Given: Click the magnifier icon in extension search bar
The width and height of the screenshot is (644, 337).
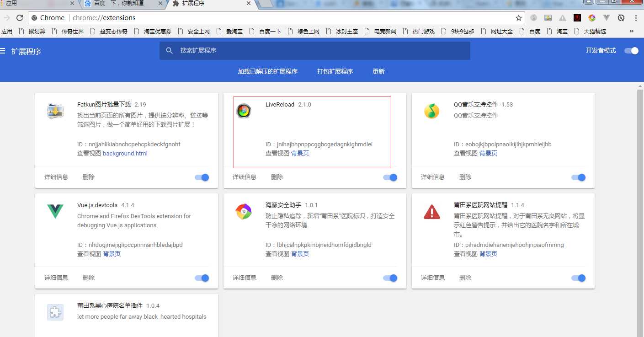Looking at the screenshot, I should pyautogui.click(x=169, y=51).
